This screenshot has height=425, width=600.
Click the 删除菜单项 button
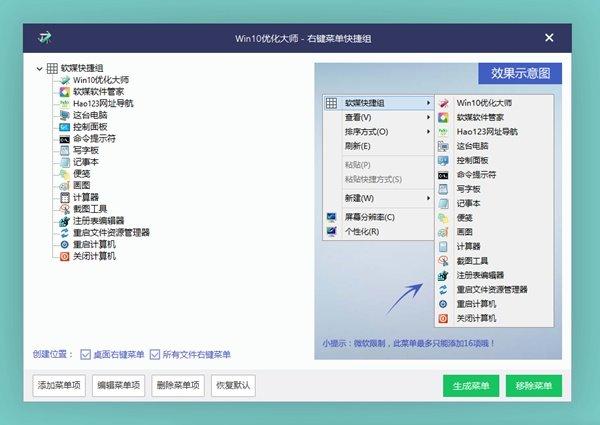pos(178,385)
